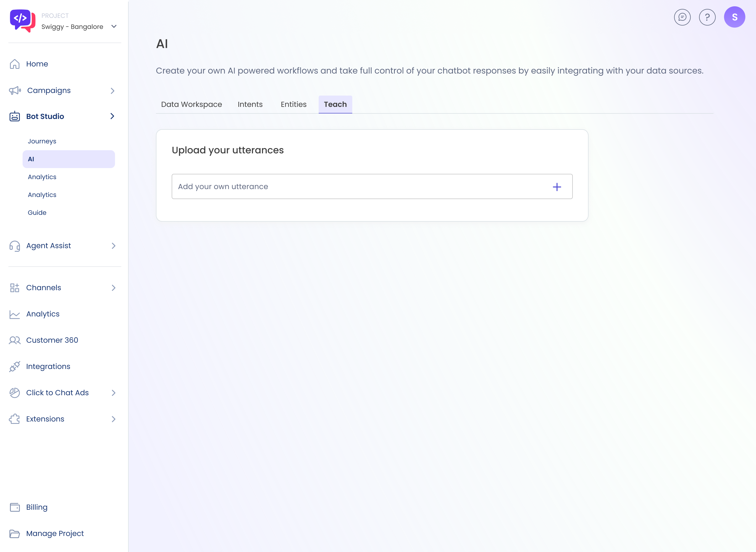Click the Customer 360 people icon
The image size is (756, 552).
pos(15,340)
